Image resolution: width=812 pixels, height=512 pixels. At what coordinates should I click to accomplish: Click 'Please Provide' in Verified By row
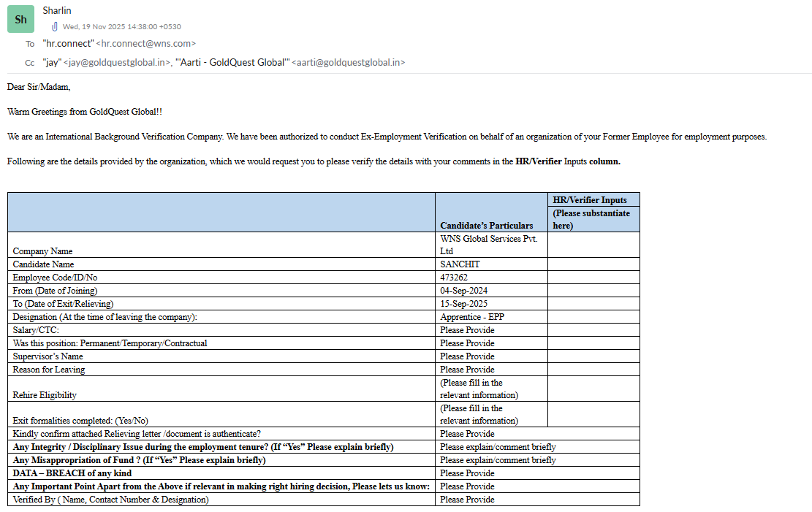click(467, 500)
